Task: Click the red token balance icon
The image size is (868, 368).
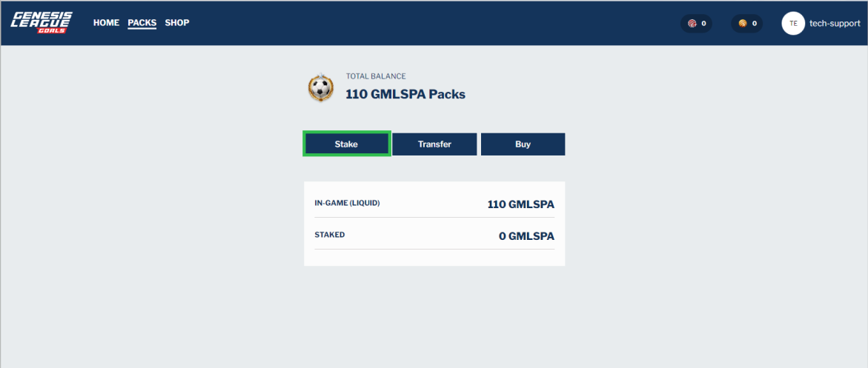Action: 692,24
